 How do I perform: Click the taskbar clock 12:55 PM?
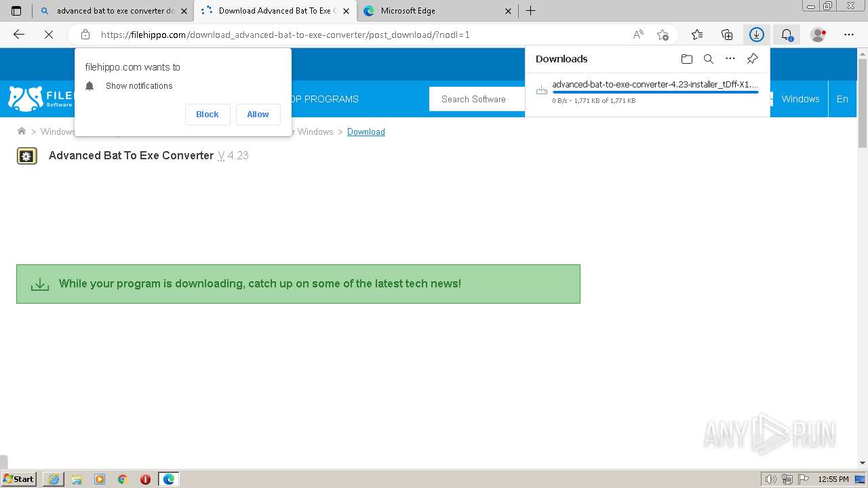tap(833, 479)
